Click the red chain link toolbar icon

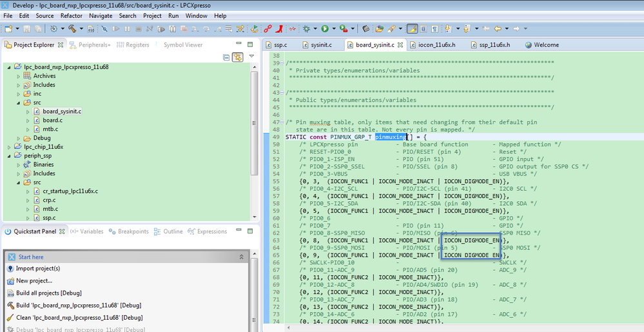(268, 29)
